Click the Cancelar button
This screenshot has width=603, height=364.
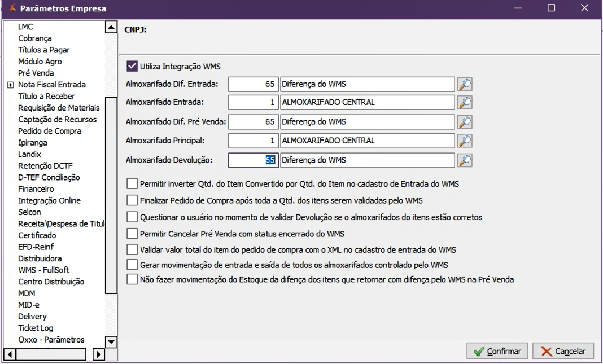click(563, 351)
